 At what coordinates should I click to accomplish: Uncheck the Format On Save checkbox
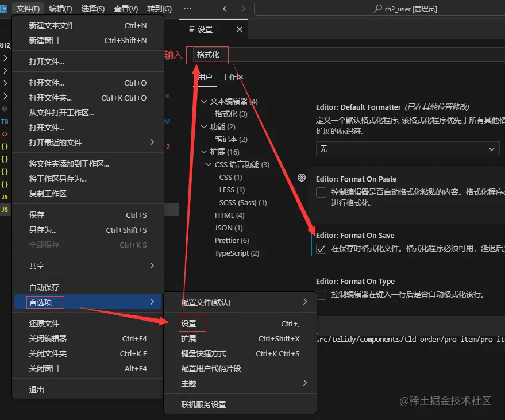[321, 249]
